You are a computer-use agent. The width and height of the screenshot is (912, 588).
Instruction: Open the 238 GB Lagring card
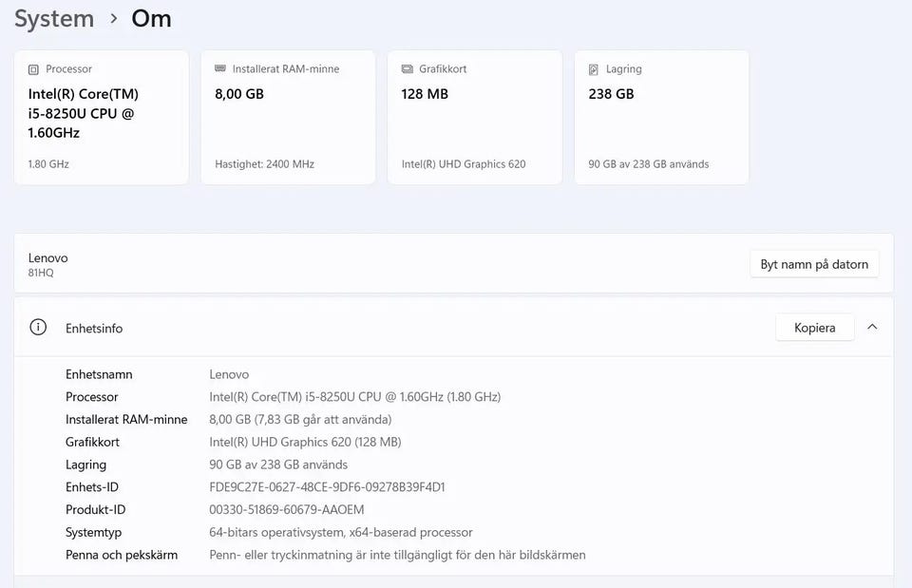[661, 118]
